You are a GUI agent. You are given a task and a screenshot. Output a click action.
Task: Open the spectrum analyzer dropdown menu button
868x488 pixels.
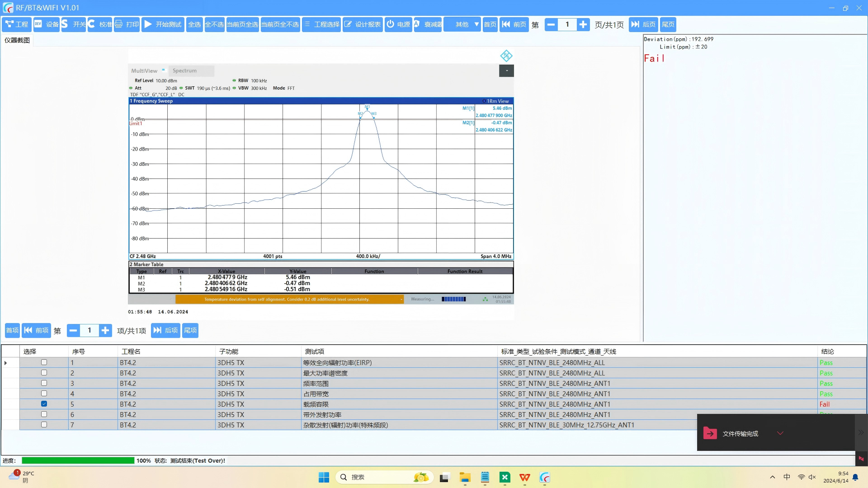click(x=506, y=70)
